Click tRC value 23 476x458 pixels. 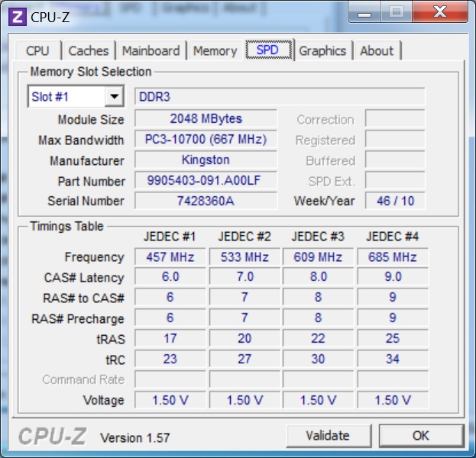coord(170,359)
